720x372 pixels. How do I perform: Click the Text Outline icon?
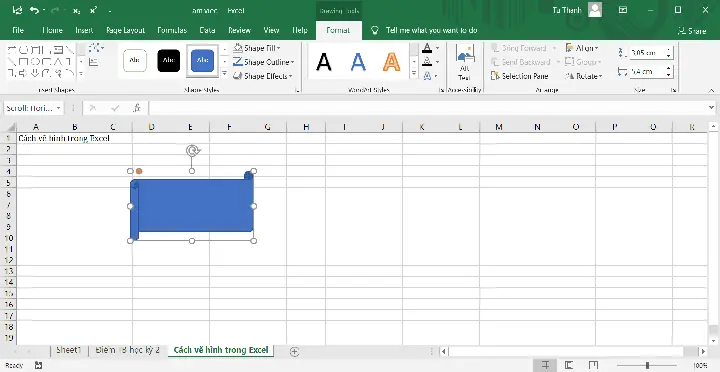(427, 62)
